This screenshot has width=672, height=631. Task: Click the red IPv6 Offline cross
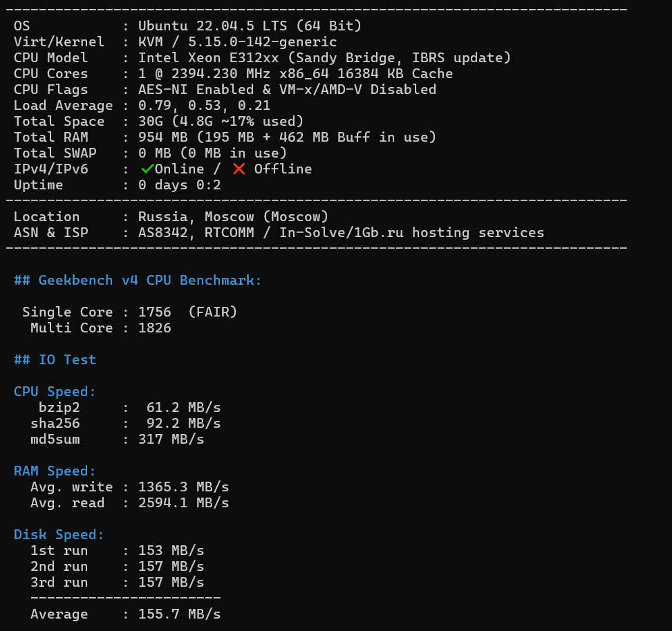[x=239, y=169]
